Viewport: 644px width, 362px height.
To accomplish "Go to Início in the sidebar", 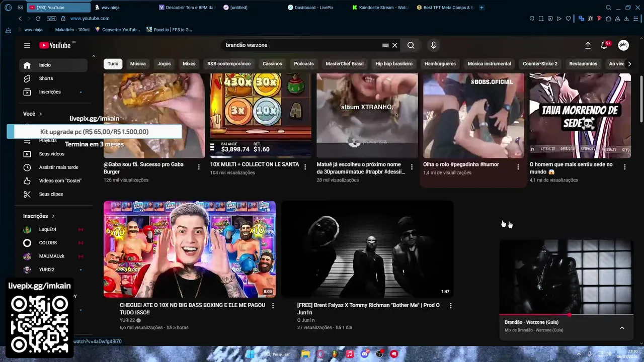I will [53, 65].
